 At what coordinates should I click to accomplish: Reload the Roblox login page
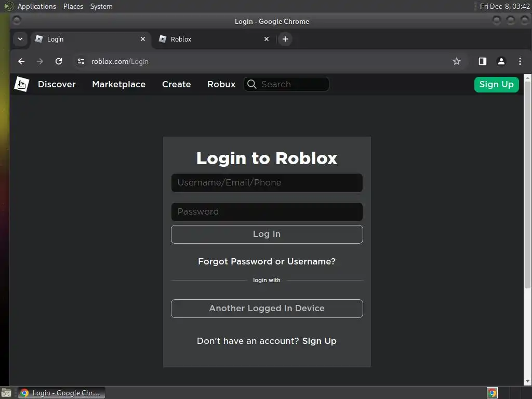59,61
